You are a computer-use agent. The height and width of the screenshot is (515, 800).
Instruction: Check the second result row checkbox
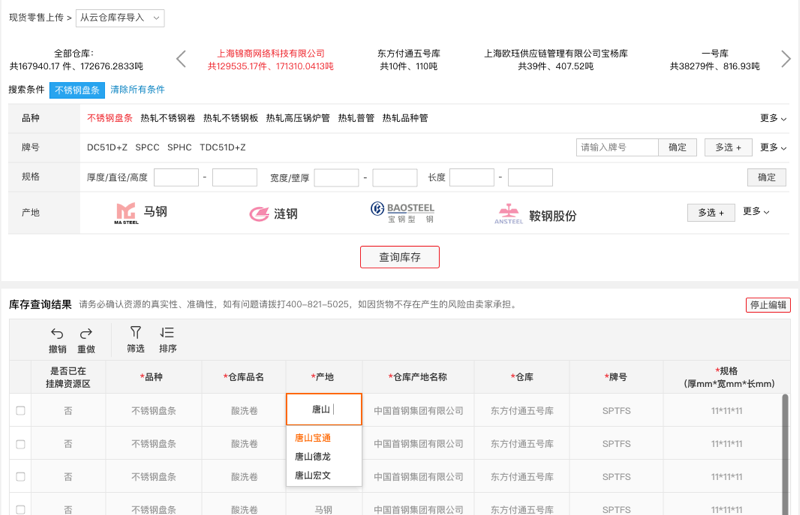(20, 444)
